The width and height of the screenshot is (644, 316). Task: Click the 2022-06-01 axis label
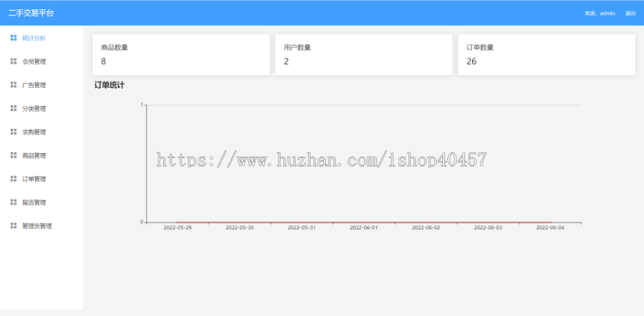(364, 227)
